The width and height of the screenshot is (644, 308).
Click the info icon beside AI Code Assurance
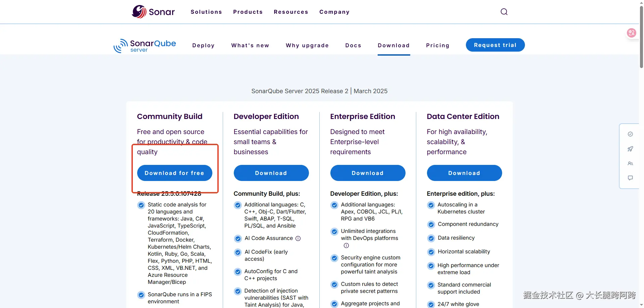(298, 238)
